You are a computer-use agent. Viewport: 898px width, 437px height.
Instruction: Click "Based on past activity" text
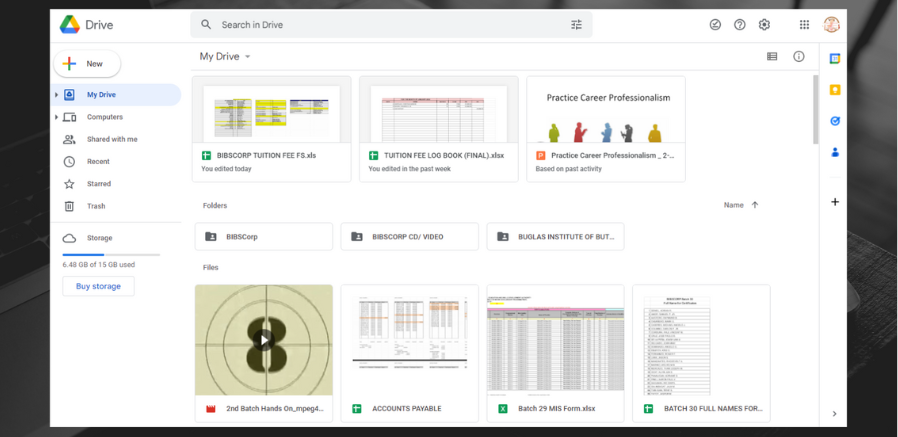click(x=569, y=169)
